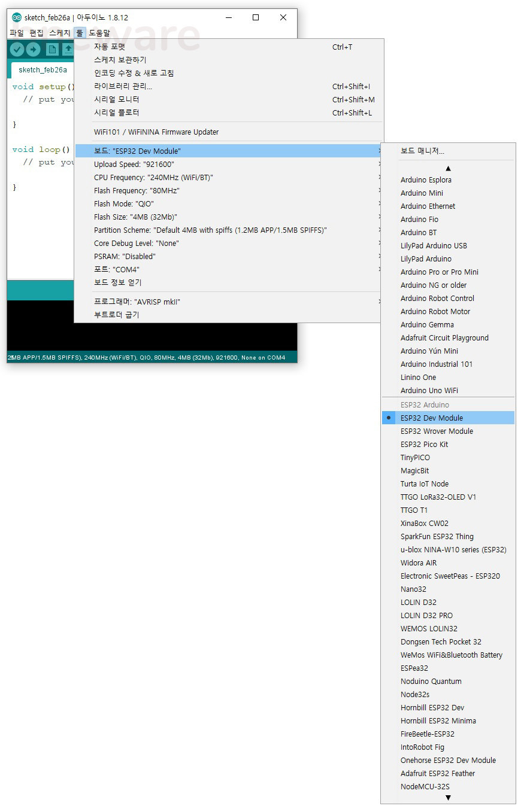Expand Flash Size "4MB (32Mb)" submenu
The image size is (524, 812).
point(229,217)
